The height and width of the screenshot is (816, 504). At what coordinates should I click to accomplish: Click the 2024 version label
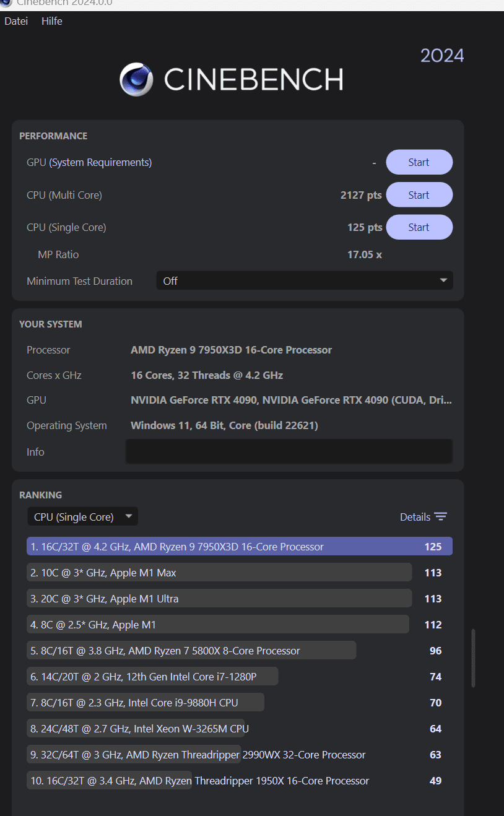[x=442, y=56]
